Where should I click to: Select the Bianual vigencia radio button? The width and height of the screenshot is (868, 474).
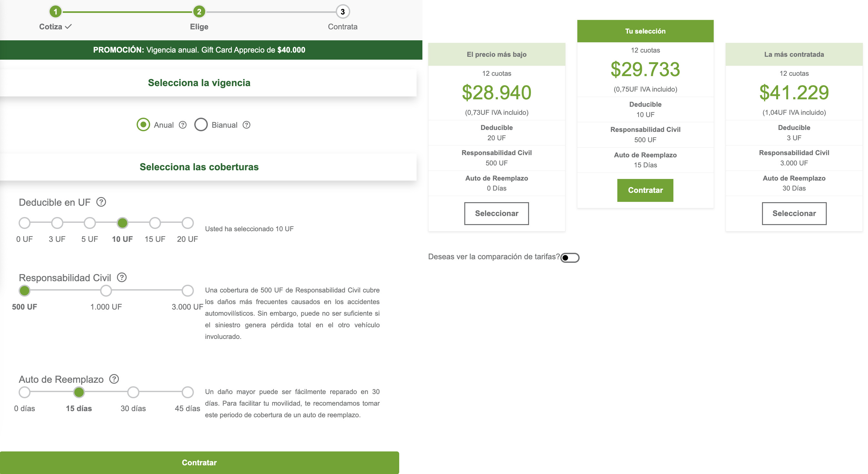(x=201, y=125)
